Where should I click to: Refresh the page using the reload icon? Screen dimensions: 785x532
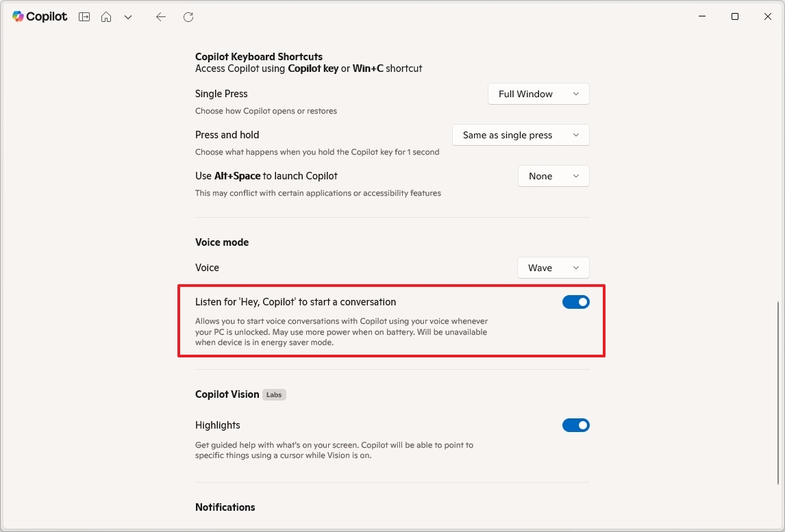[188, 16]
